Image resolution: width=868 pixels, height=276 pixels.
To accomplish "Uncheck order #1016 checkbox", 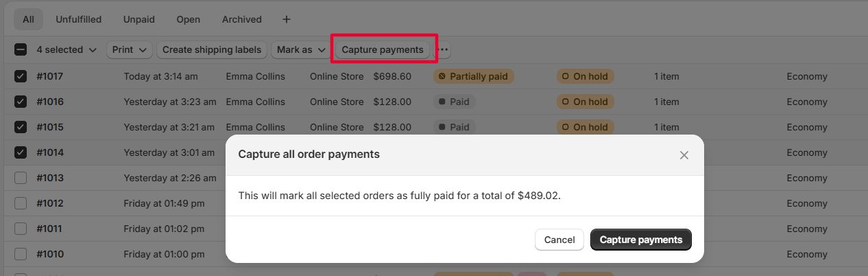I will pyautogui.click(x=21, y=102).
